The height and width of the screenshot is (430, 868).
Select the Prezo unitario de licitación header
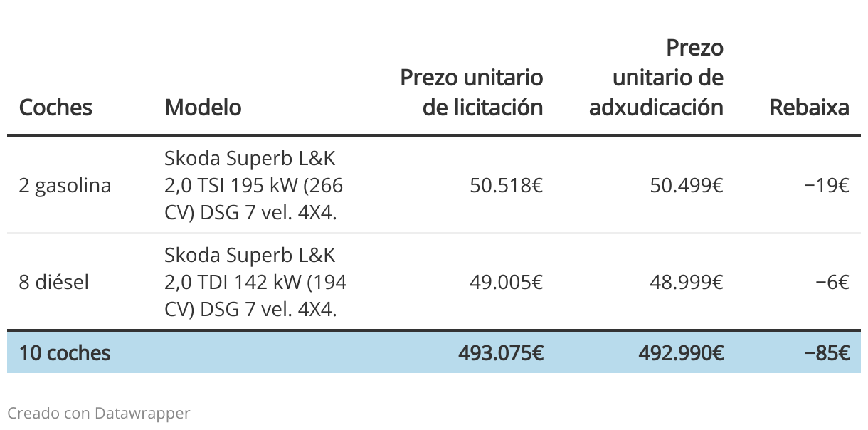click(472, 92)
